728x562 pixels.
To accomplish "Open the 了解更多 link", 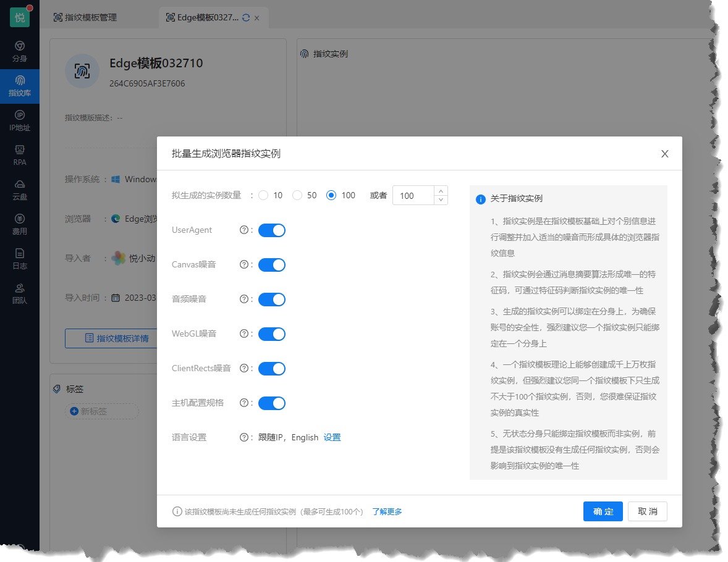I will [x=387, y=511].
